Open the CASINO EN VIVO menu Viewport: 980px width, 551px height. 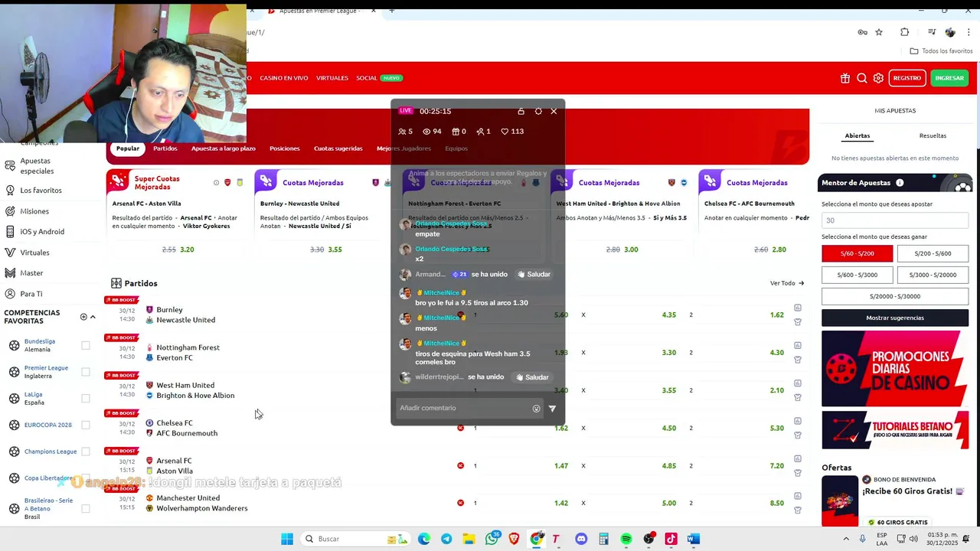pos(283,78)
